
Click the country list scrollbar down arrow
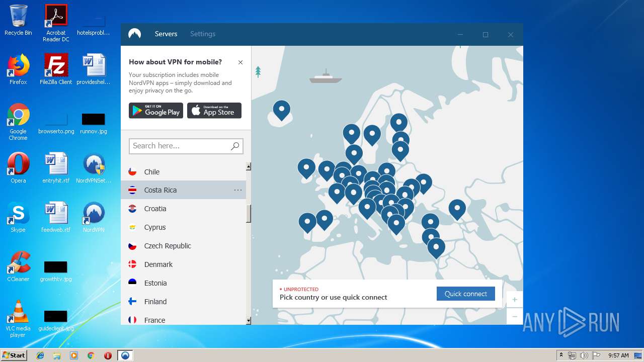tap(249, 321)
